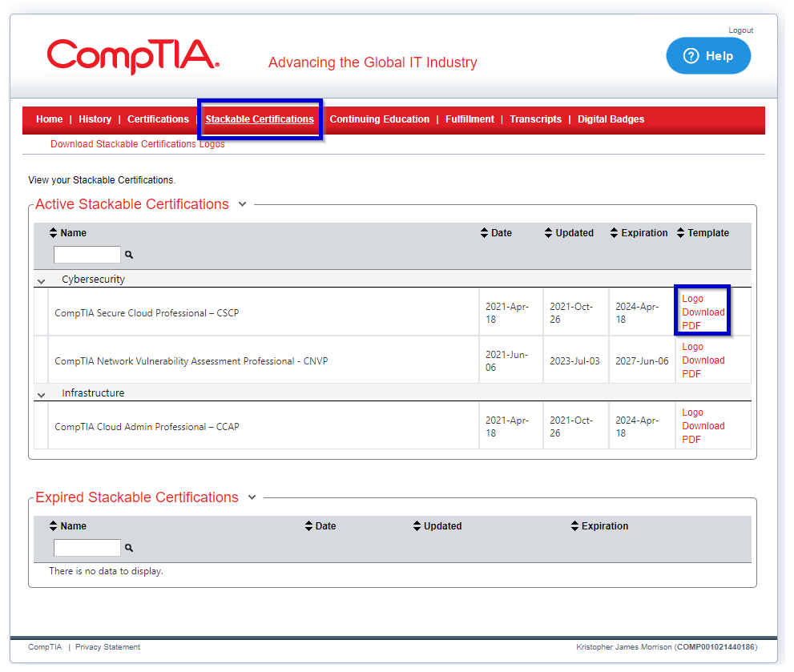794x672 pixels.
Task: Select 'CompTIA Network Vulnerability Assessment Professional - CNVP' text
Action: coord(191,361)
